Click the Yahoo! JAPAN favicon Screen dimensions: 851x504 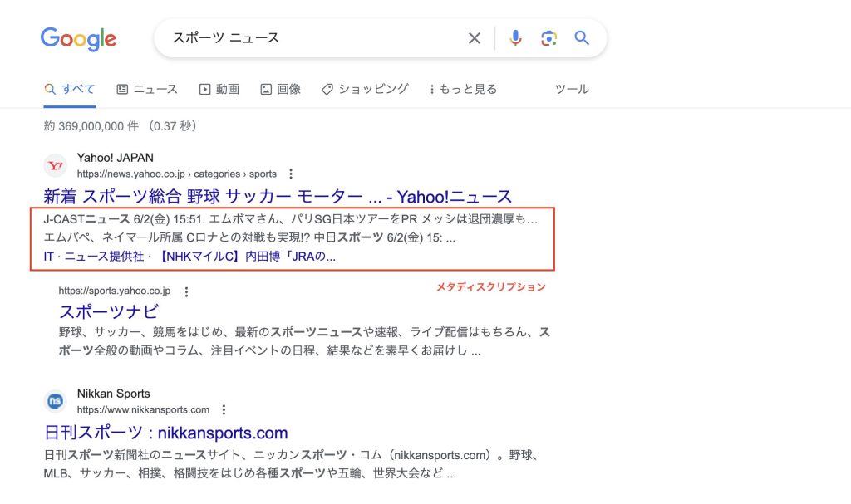coord(56,165)
